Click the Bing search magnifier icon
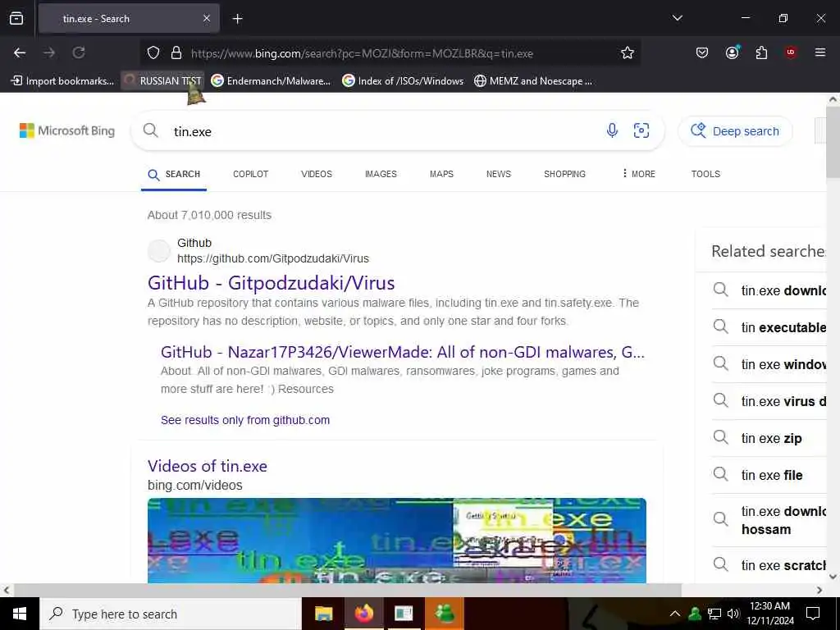The width and height of the screenshot is (840, 630). [x=151, y=130]
